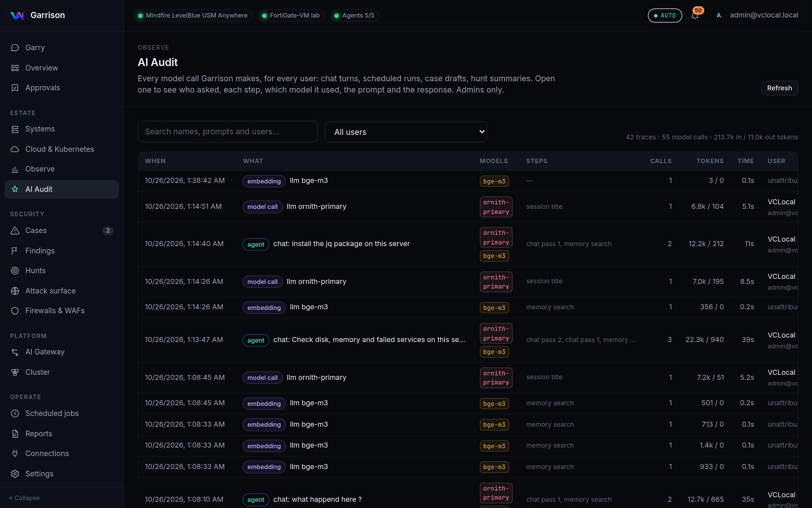Click the Hunts target icon

coord(15,270)
